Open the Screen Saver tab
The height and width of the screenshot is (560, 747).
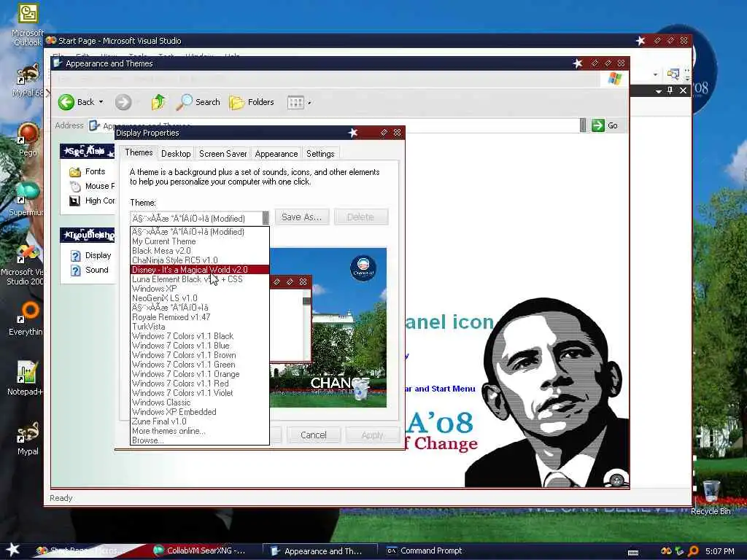pos(222,153)
